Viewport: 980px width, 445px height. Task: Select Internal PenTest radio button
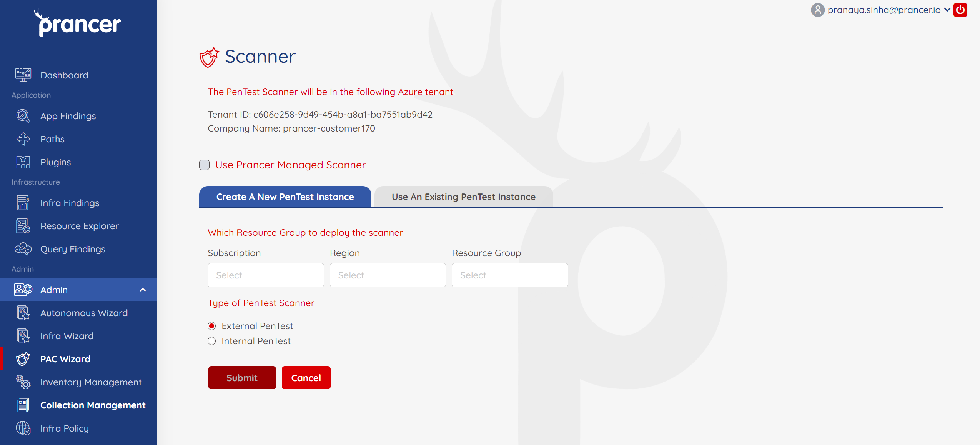point(212,341)
